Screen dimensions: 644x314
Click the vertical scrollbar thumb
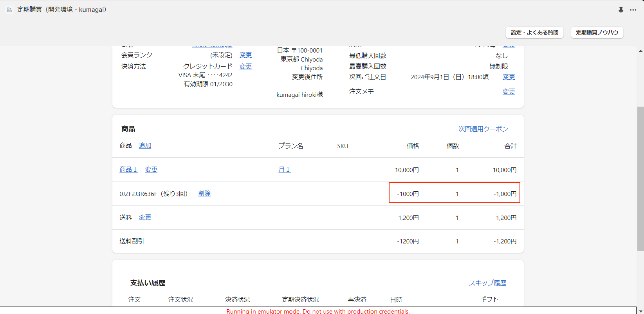(x=640, y=178)
